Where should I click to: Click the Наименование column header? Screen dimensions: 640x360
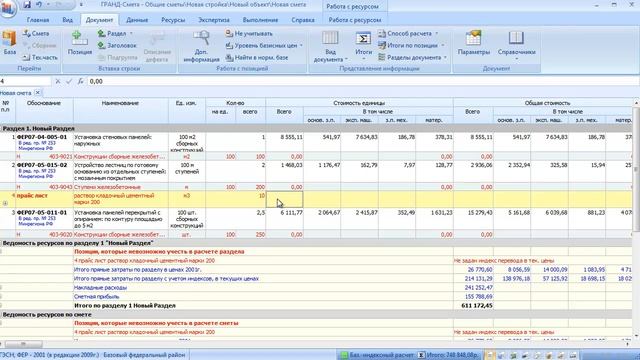120,103
